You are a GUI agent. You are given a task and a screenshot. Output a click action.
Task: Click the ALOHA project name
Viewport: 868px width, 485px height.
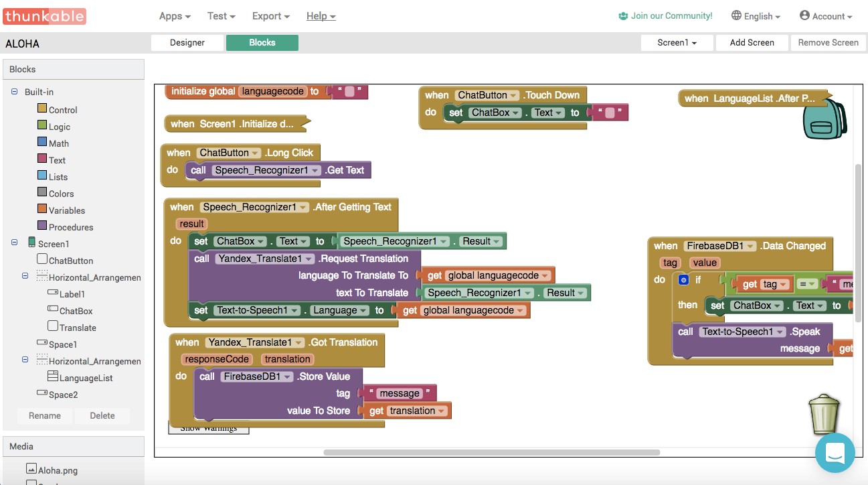[x=23, y=44]
